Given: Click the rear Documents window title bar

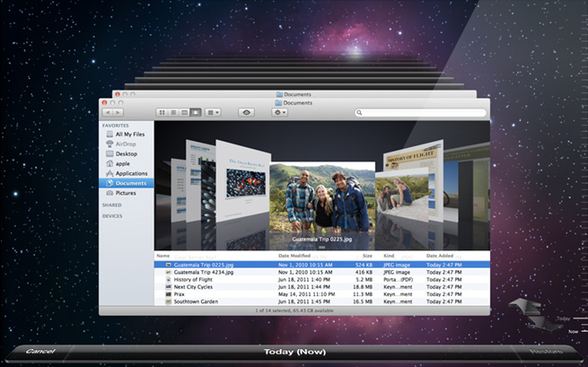Looking at the screenshot, I should tap(294, 94).
